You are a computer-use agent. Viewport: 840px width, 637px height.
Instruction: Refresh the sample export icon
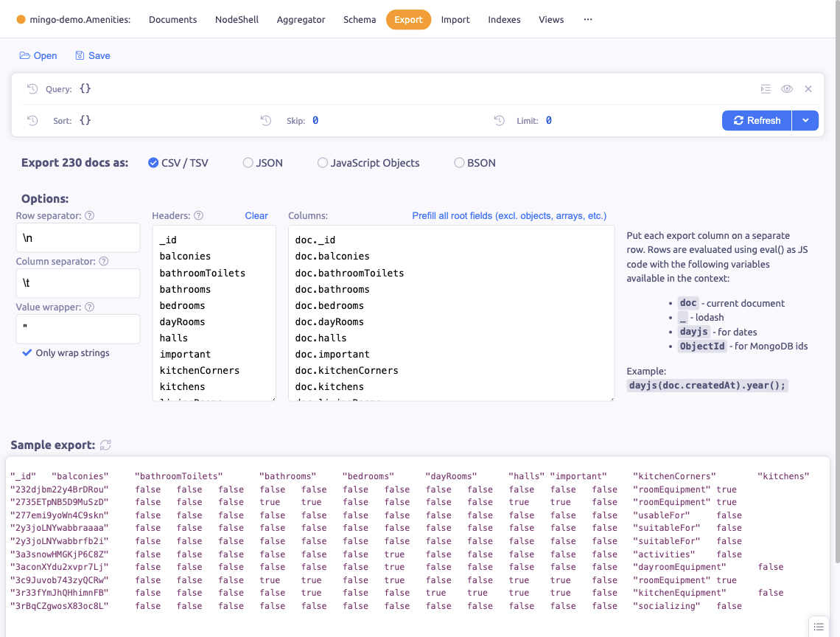[x=106, y=445]
